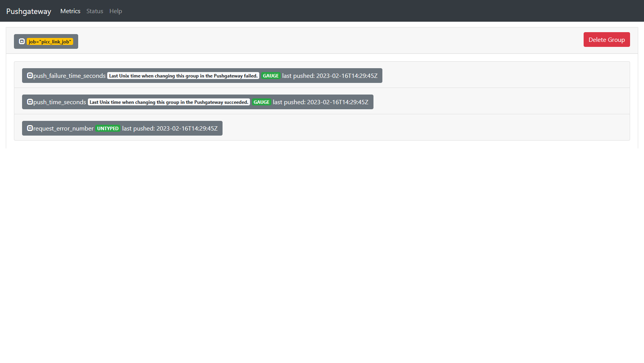Click the GAUGE badge on push_failure_time_seconds
The width and height of the screenshot is (644, 363).
pyautogui.click(x=271, y=76)
